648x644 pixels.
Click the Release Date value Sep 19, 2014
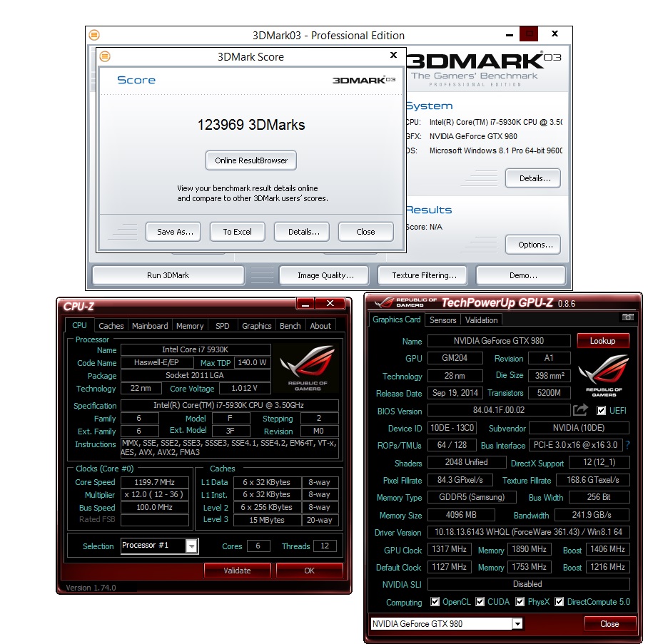pos(455,393)
